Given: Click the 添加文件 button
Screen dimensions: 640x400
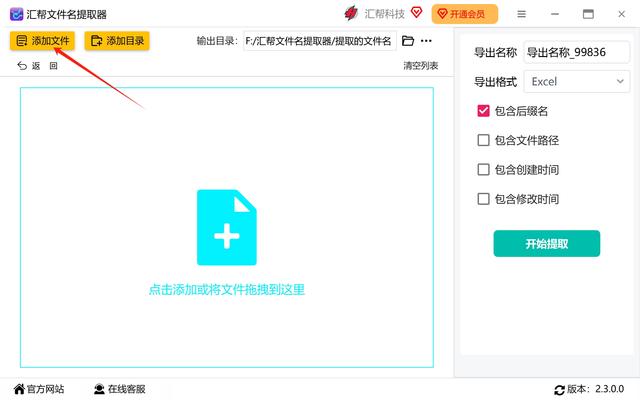Looking at the screenshot, I should (x=42, y=41).
